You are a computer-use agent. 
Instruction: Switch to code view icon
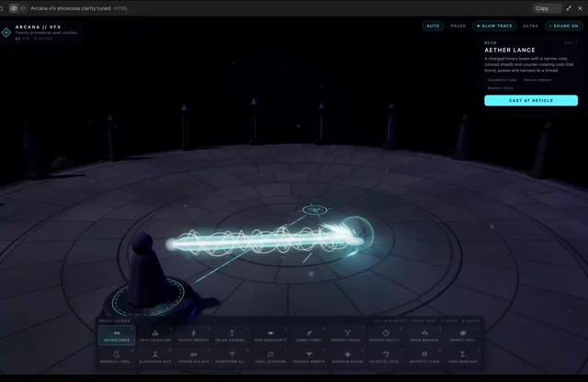click(x=23, y=8)
